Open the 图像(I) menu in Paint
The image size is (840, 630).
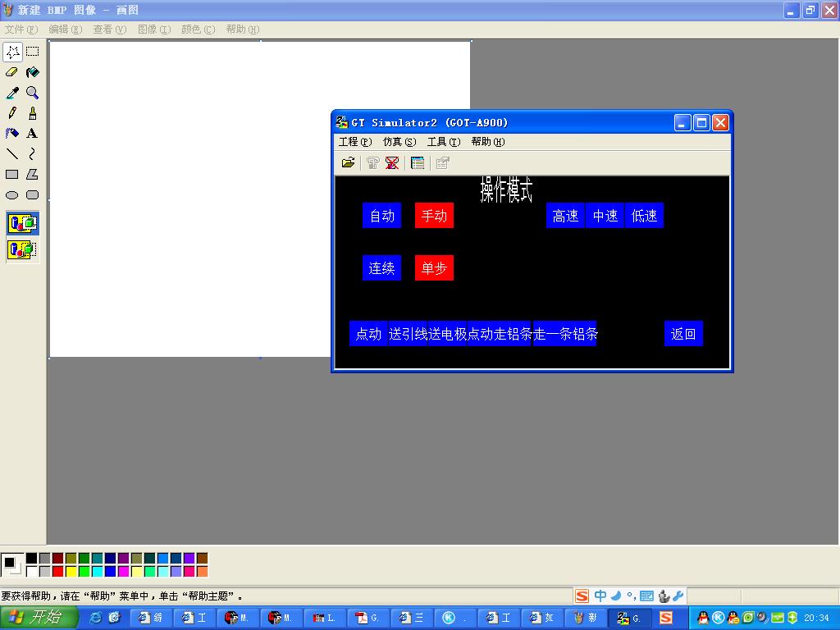[153, 29]
